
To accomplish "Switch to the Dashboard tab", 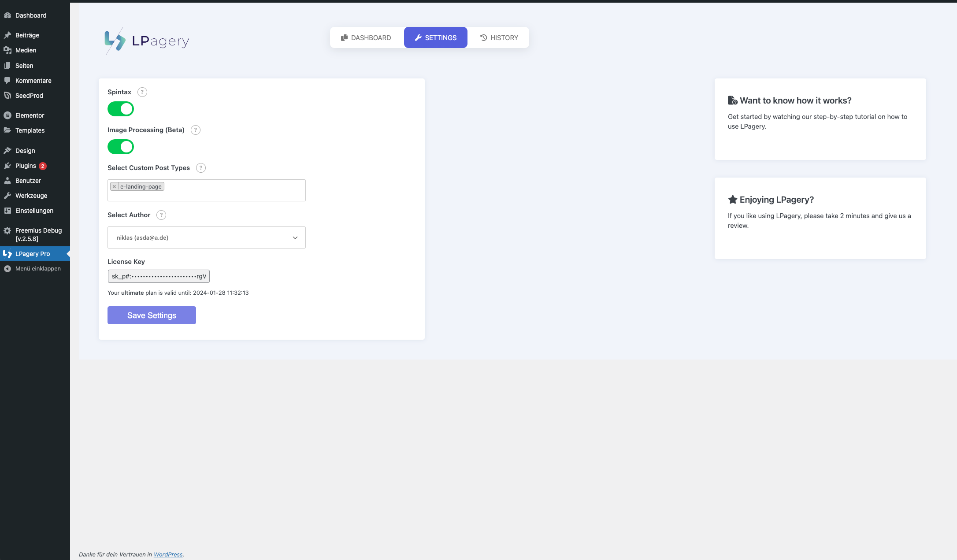I will click(x=366, y=38).
